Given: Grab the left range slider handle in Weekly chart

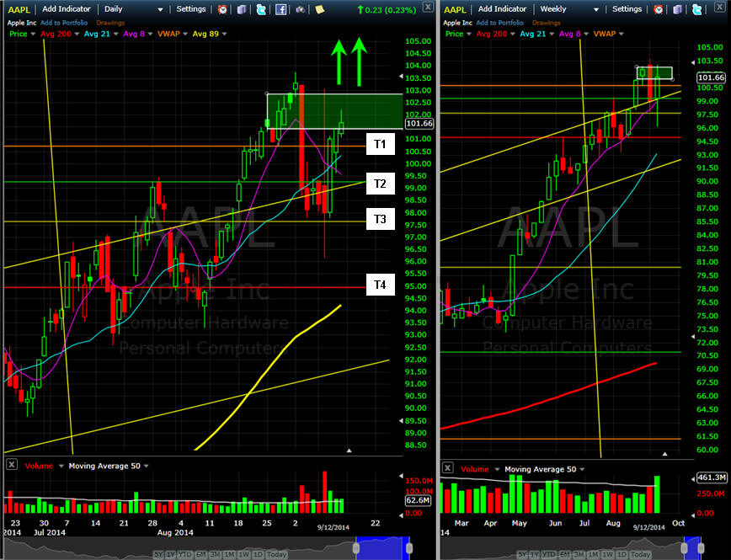Looking at the screenshot, I should (686, 547).
